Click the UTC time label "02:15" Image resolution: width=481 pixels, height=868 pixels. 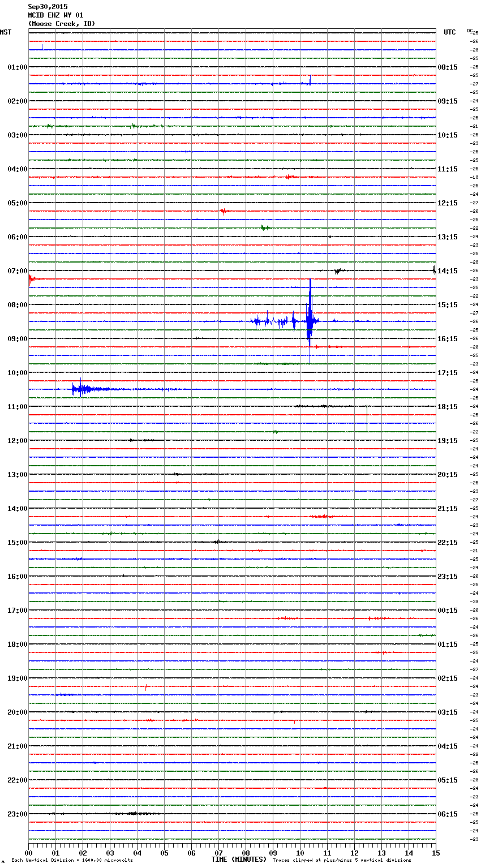(448, 678)
